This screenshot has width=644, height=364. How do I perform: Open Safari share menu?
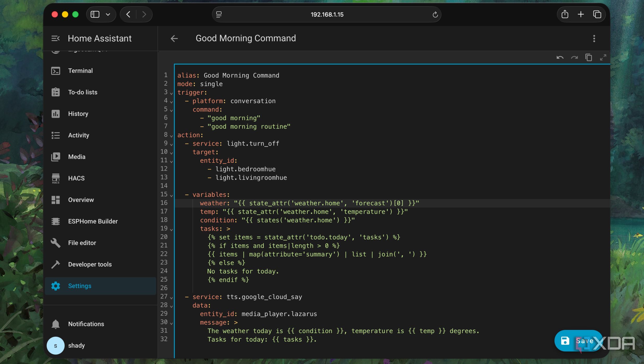pos(565,15)
